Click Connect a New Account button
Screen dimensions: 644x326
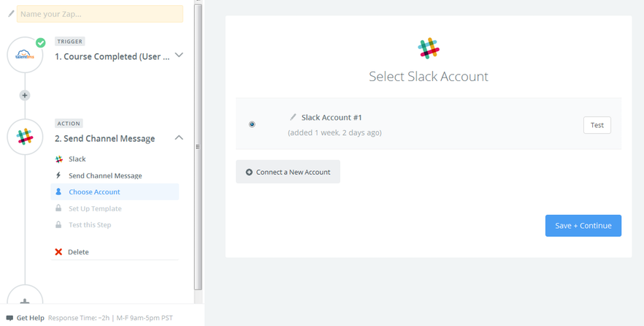tap(288, 172)
